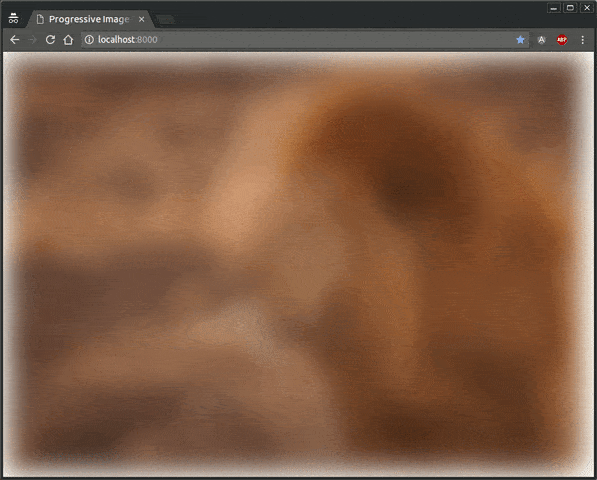Close the Progressive Image tab
Screen dimensions: 597x480
[x=142, y=19]
